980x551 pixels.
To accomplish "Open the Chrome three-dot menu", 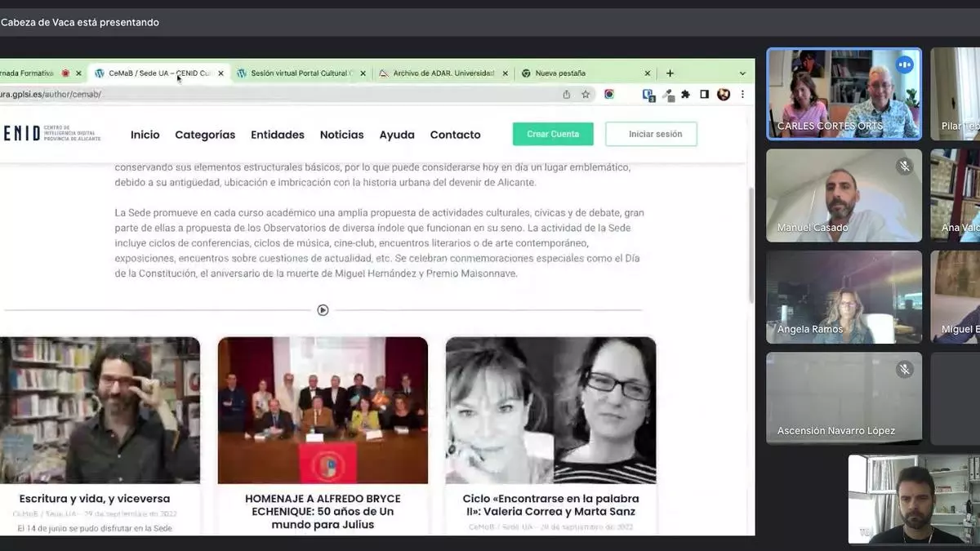I will point(742,95).
